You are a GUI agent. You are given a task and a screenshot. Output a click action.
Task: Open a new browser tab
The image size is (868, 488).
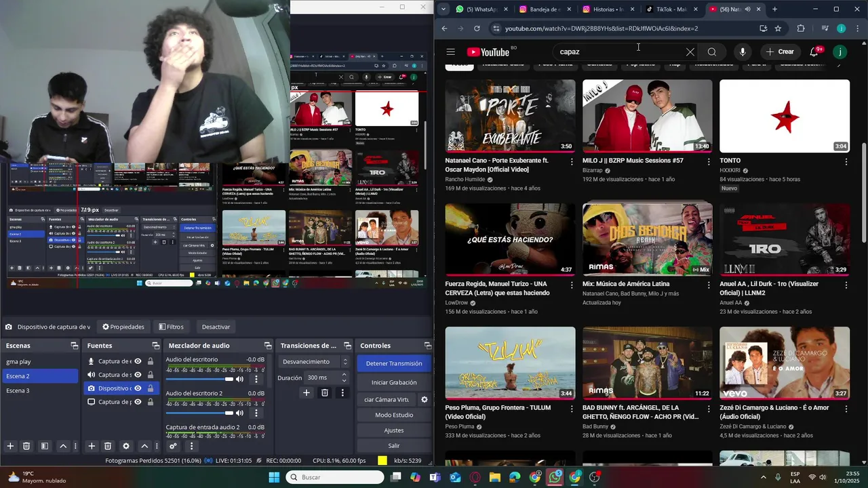pyautogui.click(x=775, y=9)
